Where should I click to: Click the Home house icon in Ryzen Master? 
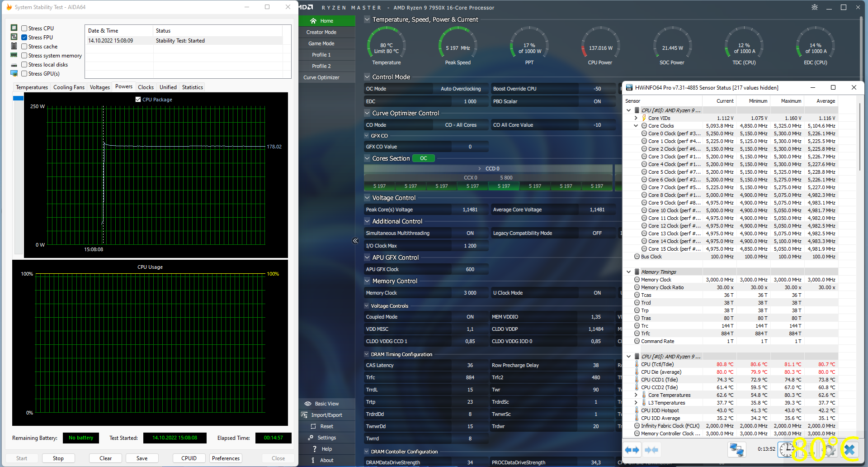pos(313,21)
